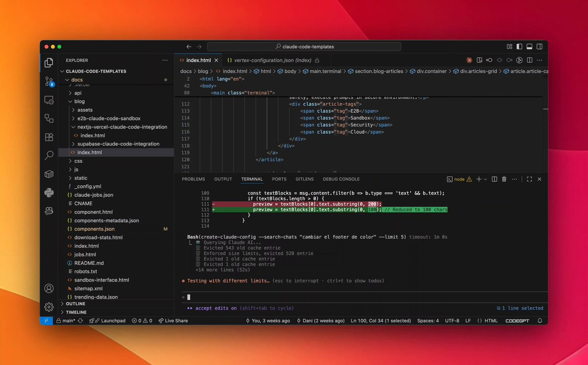Toggle the secondary sidebar visibility
The image size is (588, 365).
click(539, 47)
